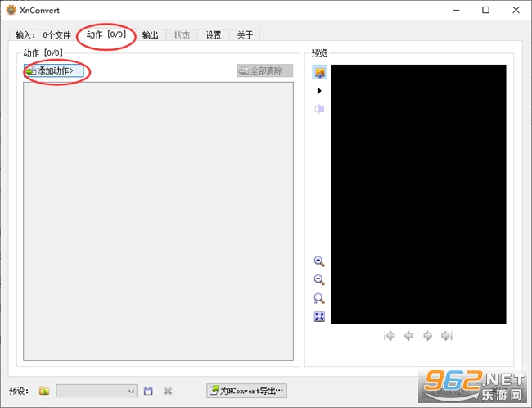Click the black play arrow in preview panel

pyautogui.click(x=319, y=91)
